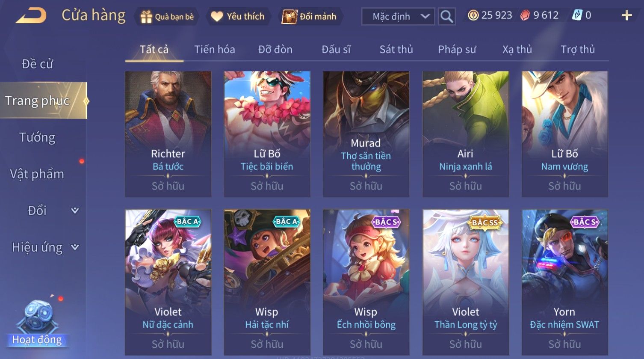Viewport: 644px width, 359px height.
Task: Open the Richter Bá tước skin card
Action: [168, 134]
